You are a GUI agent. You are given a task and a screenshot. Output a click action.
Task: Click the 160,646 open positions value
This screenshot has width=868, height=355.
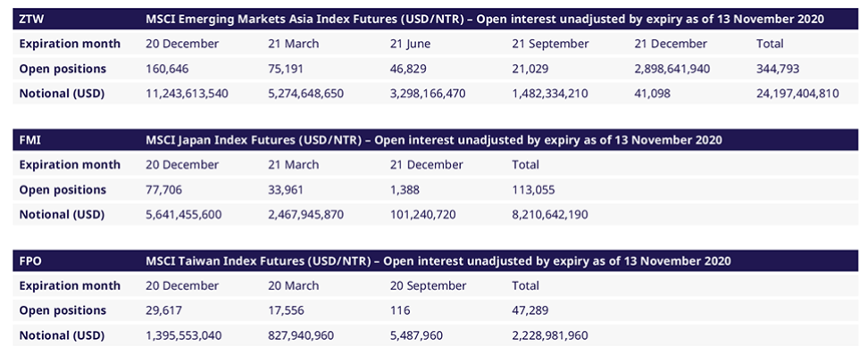(167, 69)
